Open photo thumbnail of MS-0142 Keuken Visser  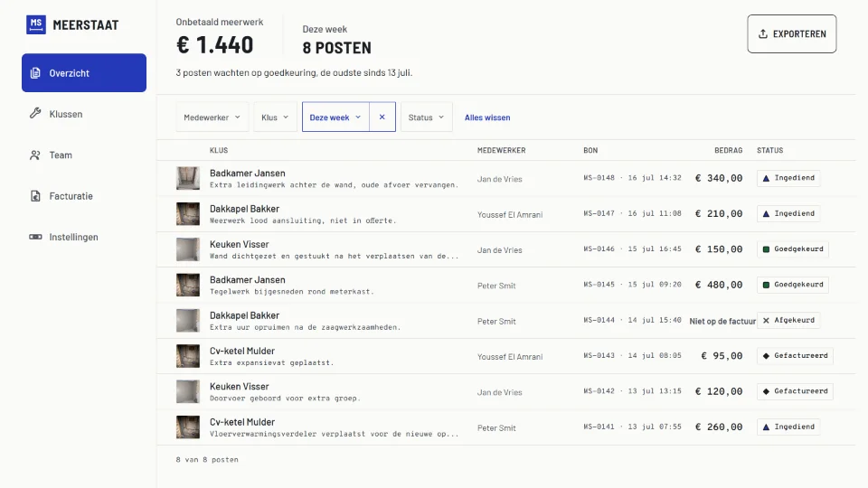[188, 391]
